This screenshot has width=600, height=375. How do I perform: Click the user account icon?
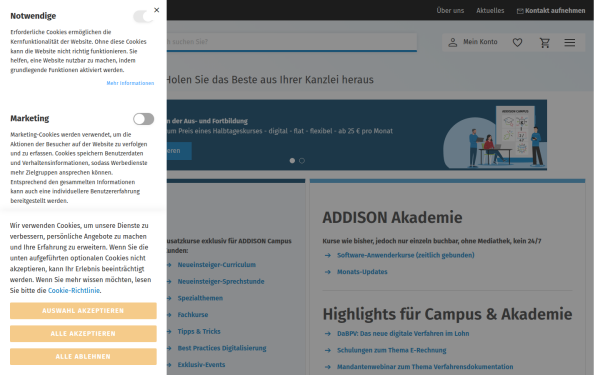click(453, 42)
